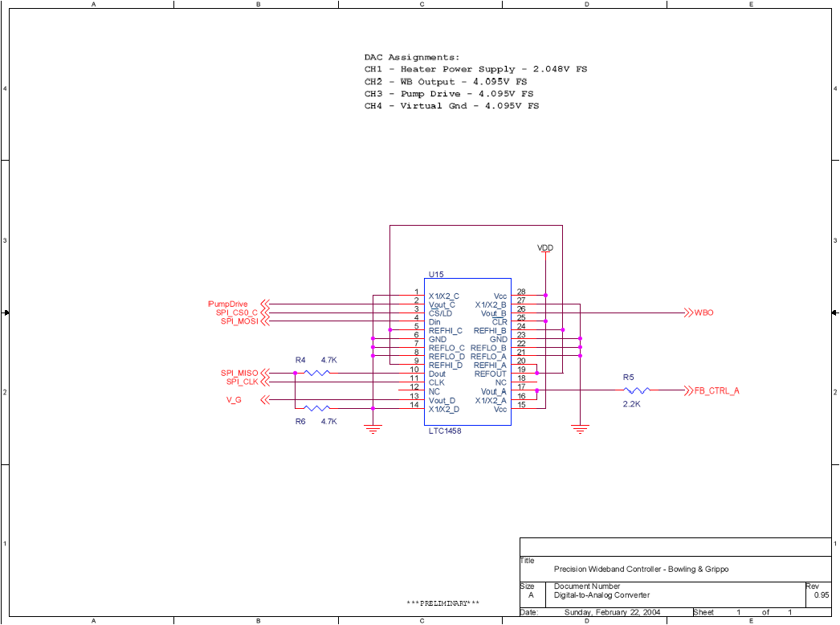This screenshot has height=625, width=840.
Task: Click the 4.7K value beside R4
Action: click(x=329, y=360)
